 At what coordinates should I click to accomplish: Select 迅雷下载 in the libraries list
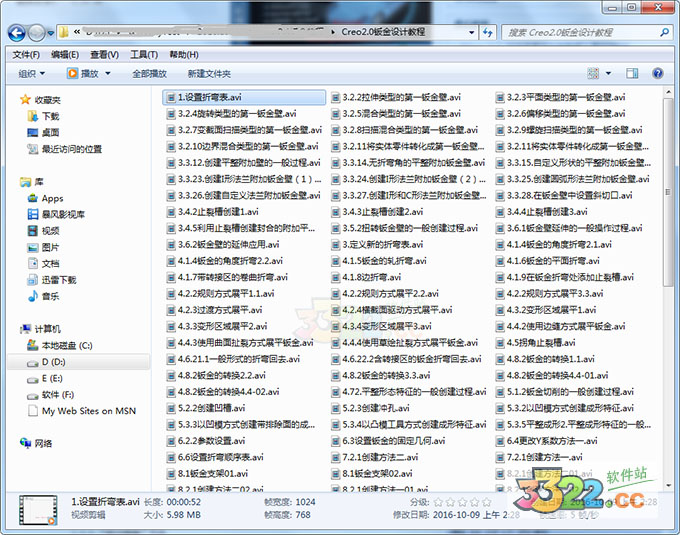click(58, 280)
